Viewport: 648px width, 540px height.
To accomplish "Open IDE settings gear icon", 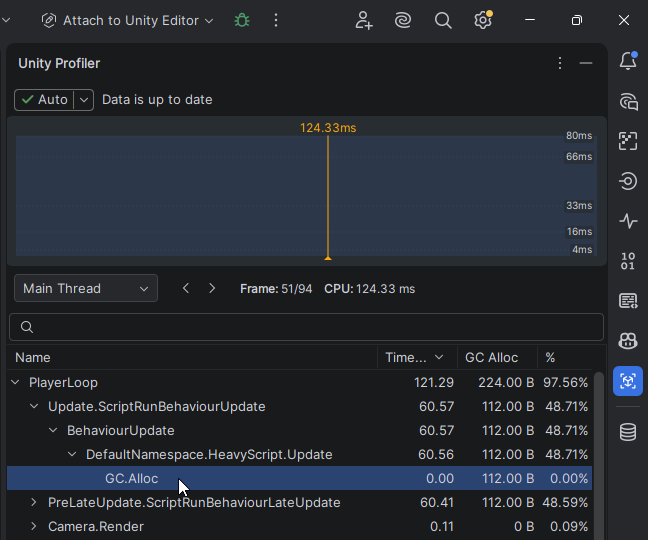I will coord(483,20).
